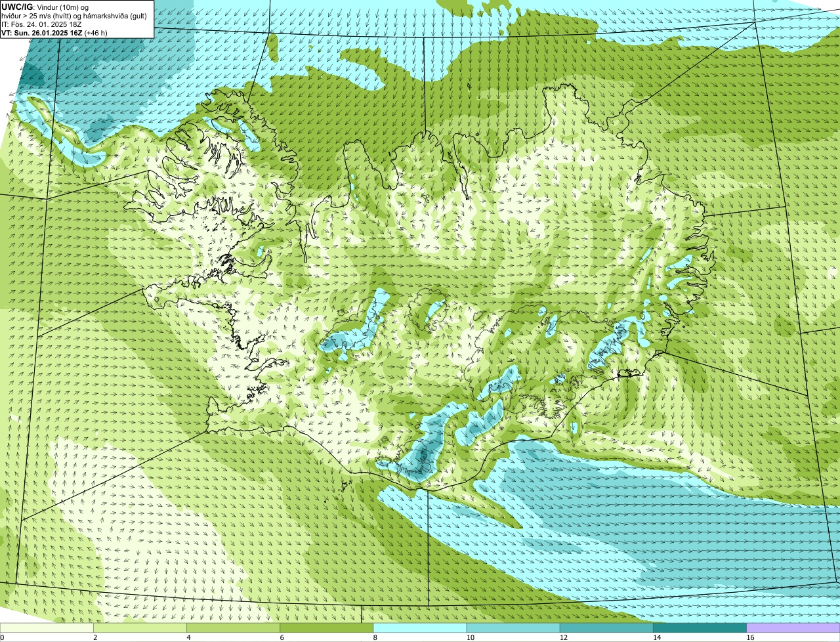840x642 pixels.
Task: Click the dark green 6–8 m/s legend swatch
Action: [x=327, y=628]
